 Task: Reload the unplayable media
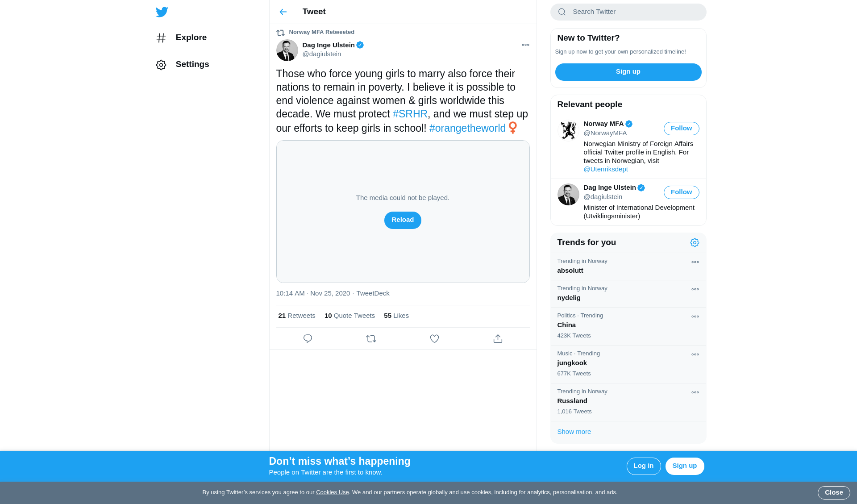[x=403, y=220]
